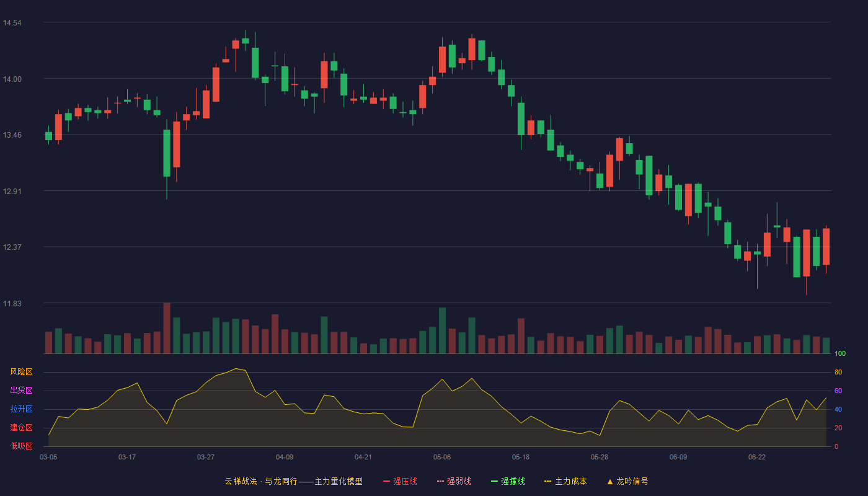Select the 出货区 zone label
The height and width of the screenshot is (496, 868).
21,391
